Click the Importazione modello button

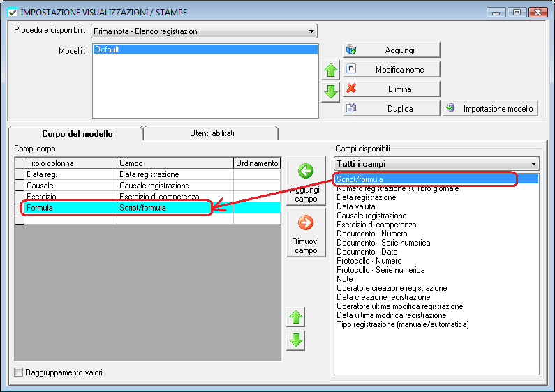coord(491,108)
